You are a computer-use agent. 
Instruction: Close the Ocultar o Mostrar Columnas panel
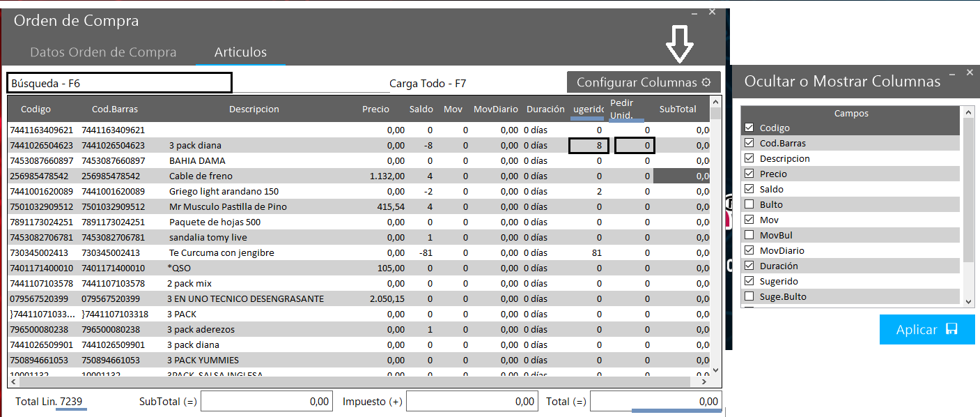click(970, 72)
